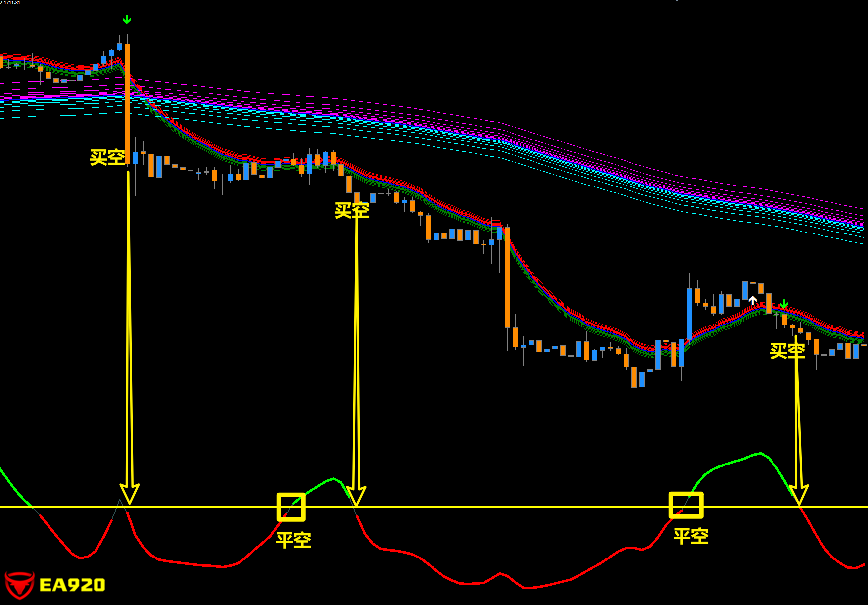The image size is (868, 605).
Task: Click the highest green peak of the oscillator
Action: [760, 453]
